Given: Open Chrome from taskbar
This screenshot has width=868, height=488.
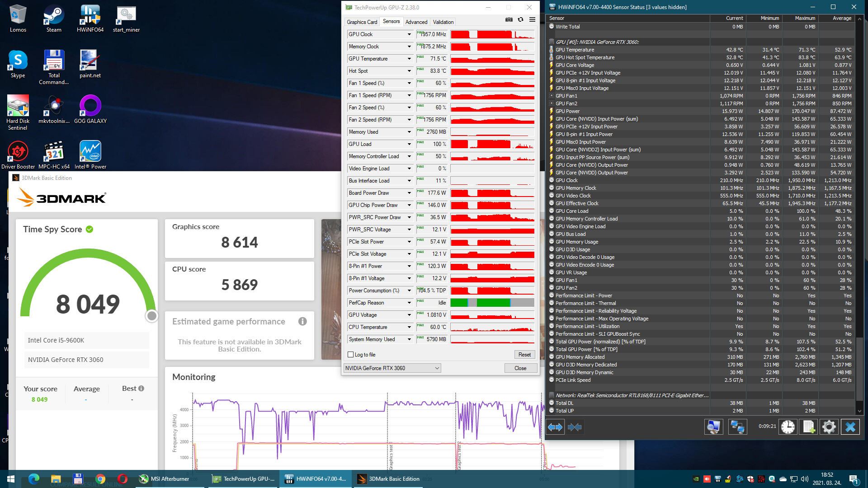Looking at the screenshot, I should tap(100, 479).
